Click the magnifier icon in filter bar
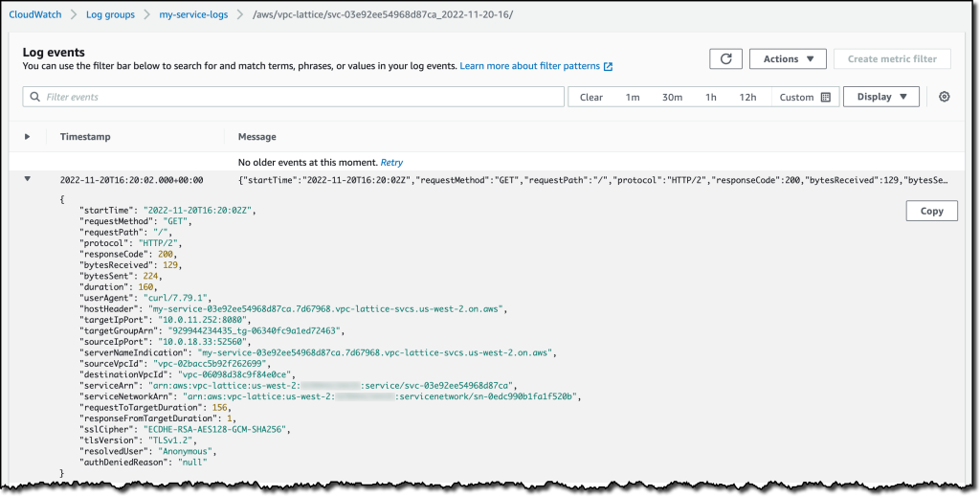Screen dimensions: 980x497 pos(35,97)
